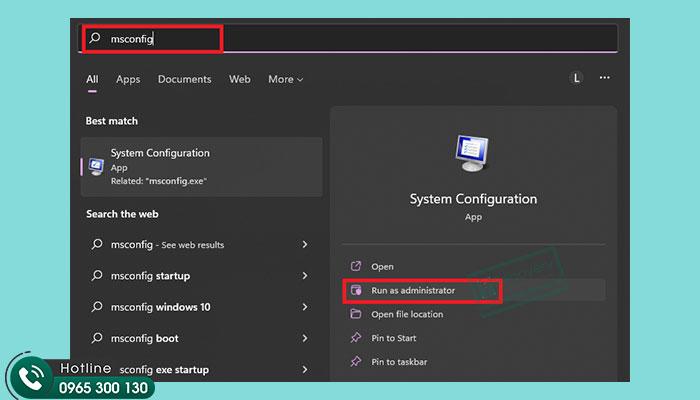Image resolution: width=700 pixels, height=400 pixels.
Task: Switch to the Web tab
Action: (x=240, y=79)
